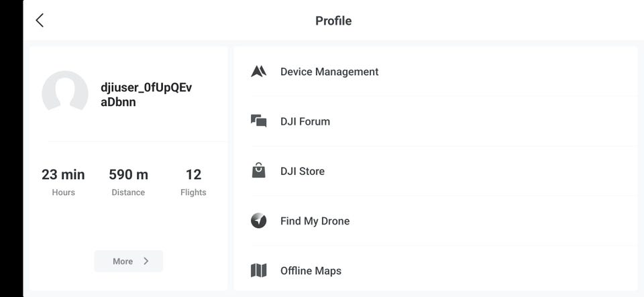Tap the Offline Maps map icon
This screenshot has width=644, height=297.
259,271
